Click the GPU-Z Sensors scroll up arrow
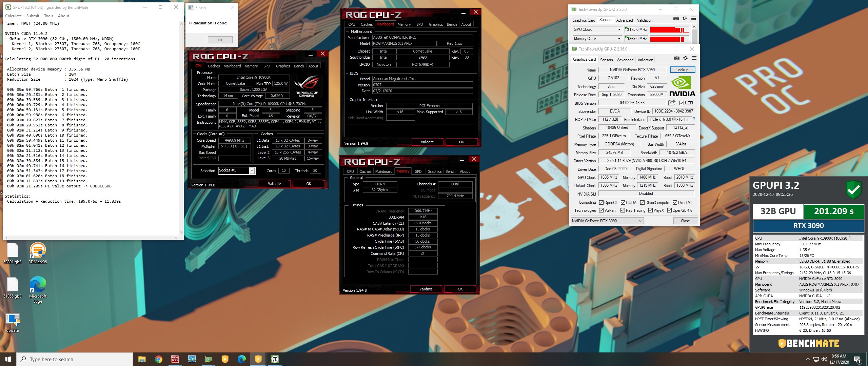The width and height of the screenshot is (868, 366). tap(694, 27)
